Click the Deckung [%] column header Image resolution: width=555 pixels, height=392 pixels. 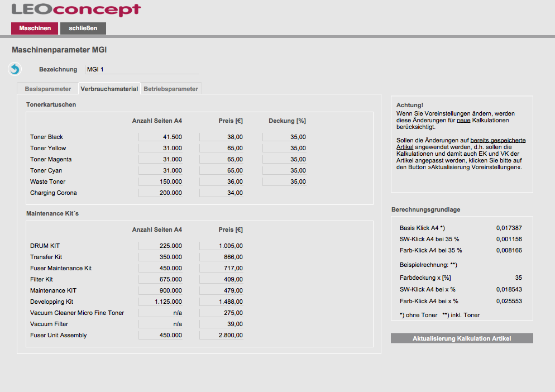click(x=287, y=121)
